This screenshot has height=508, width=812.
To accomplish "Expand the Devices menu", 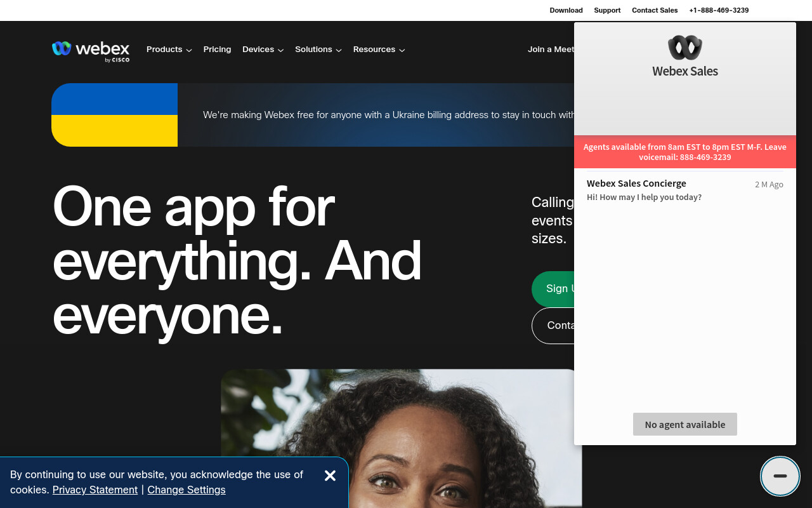I will coord(263,50).
